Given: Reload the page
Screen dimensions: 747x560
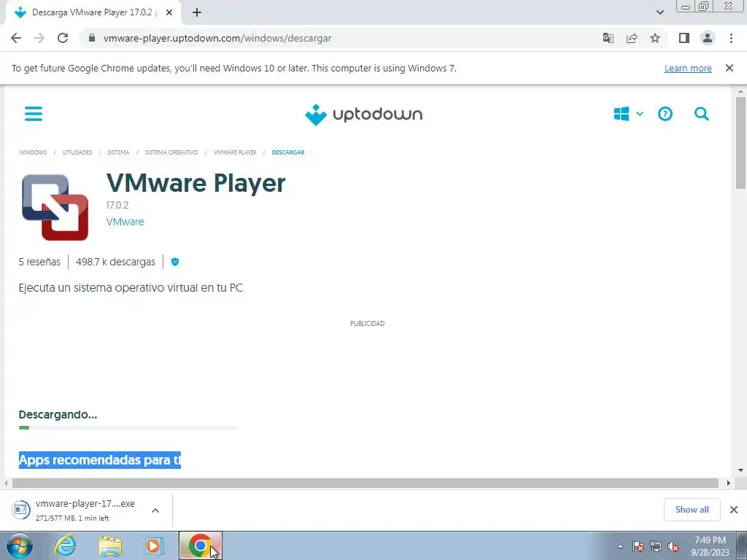Looking at the screenshot, I should (x=63, y=38).
